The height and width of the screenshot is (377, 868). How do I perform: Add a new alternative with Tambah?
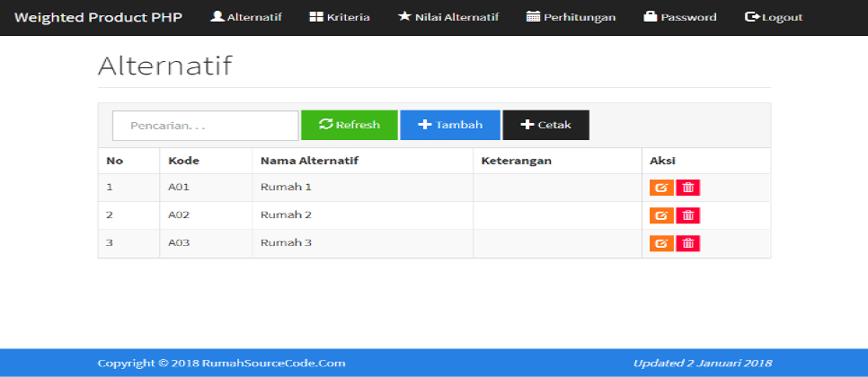point(450,125)
